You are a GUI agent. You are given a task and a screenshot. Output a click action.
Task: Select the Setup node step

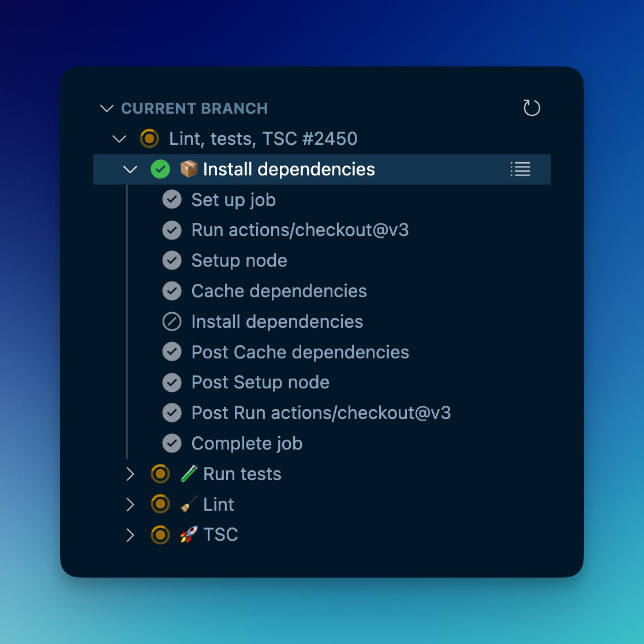point(239,261)
